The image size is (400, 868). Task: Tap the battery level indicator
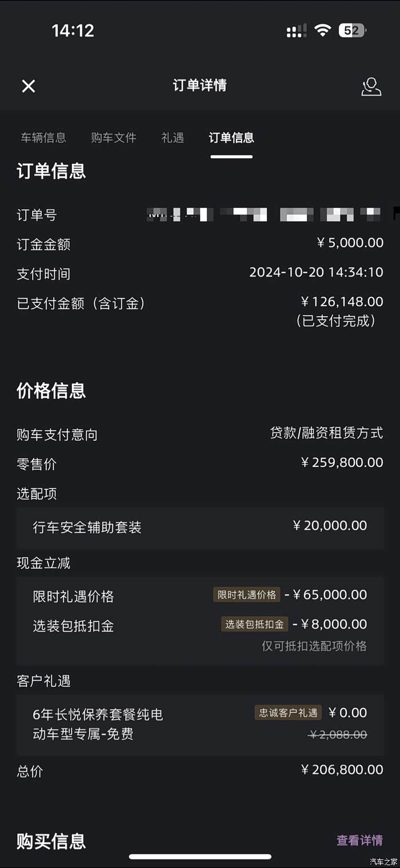point(351,30)
